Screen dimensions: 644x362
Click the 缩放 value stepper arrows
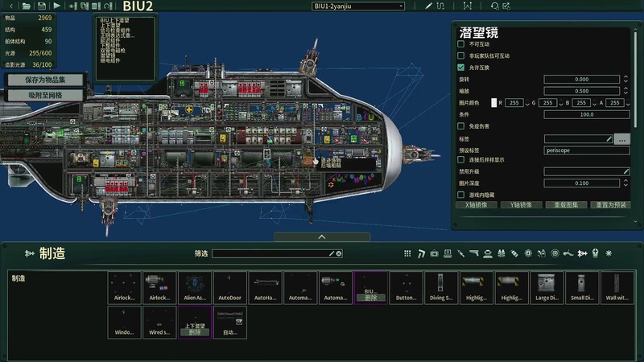tap(625, 91)
